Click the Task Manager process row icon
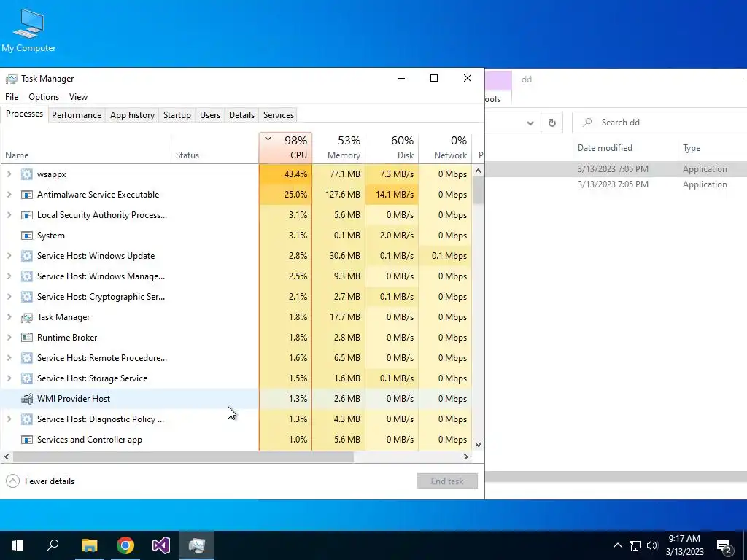Screen dimensions: 747x560 pos(27,318)
